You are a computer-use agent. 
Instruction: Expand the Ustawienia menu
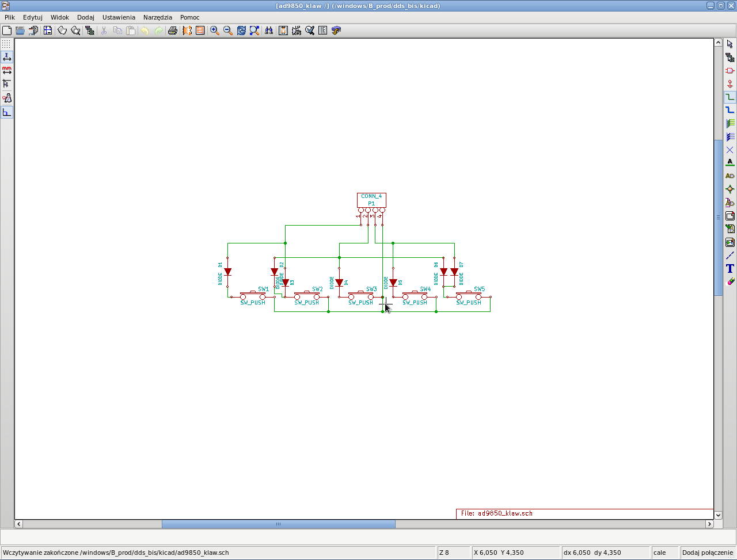tap(119, 17)
